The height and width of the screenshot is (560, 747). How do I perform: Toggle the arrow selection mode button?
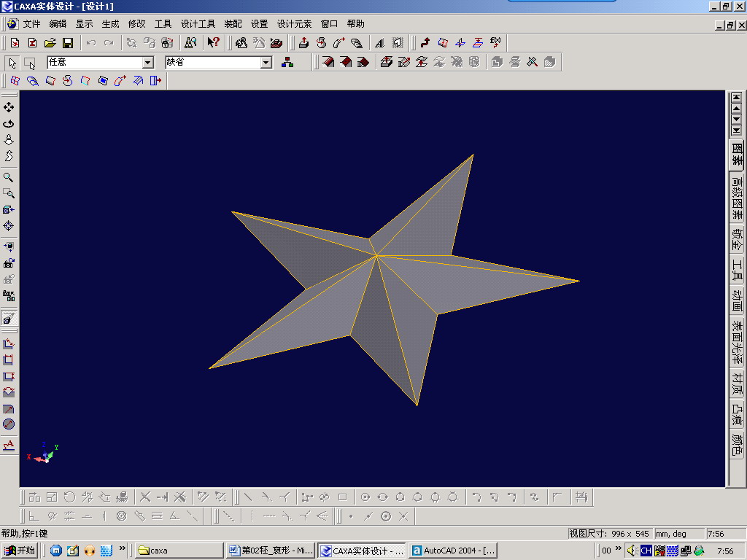(12, 63)
